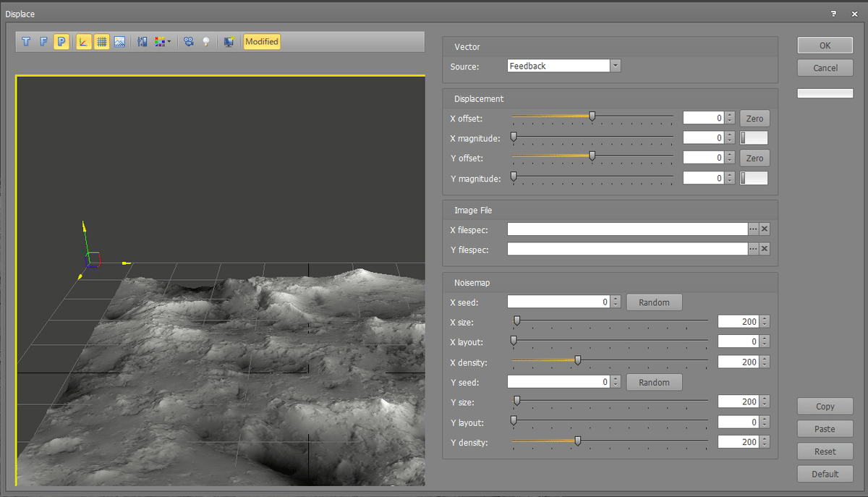
Task: Click the terrain image preview icon
Action: point(120,42)
